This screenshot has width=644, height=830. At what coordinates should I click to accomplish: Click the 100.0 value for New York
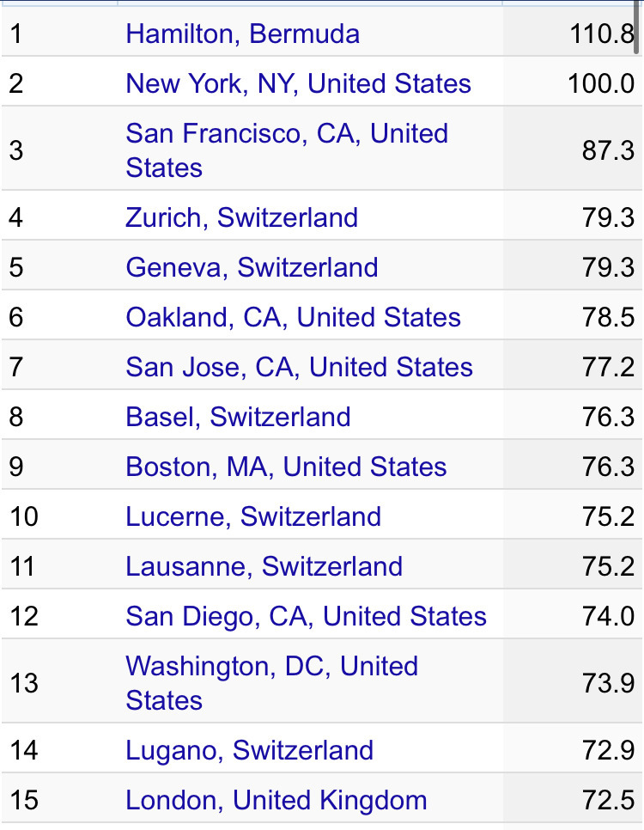(x=601, y=84)
